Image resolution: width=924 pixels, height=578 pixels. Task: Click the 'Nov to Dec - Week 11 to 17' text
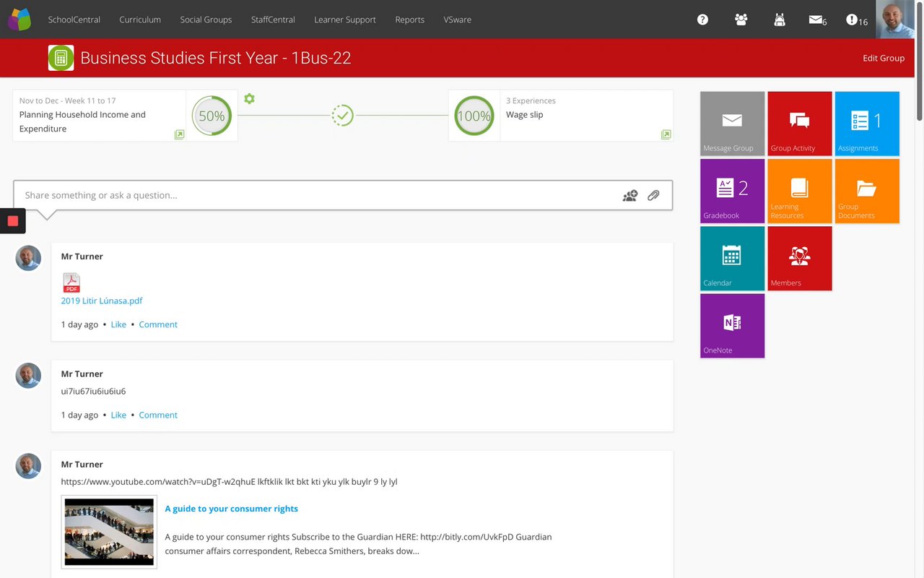tap(68, 100)
